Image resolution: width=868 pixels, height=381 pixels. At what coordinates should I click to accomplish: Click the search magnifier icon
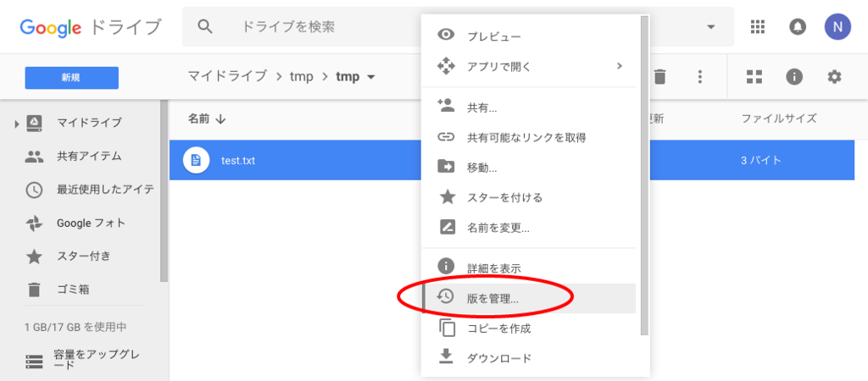pyautogui.click(x=205, y=26)
